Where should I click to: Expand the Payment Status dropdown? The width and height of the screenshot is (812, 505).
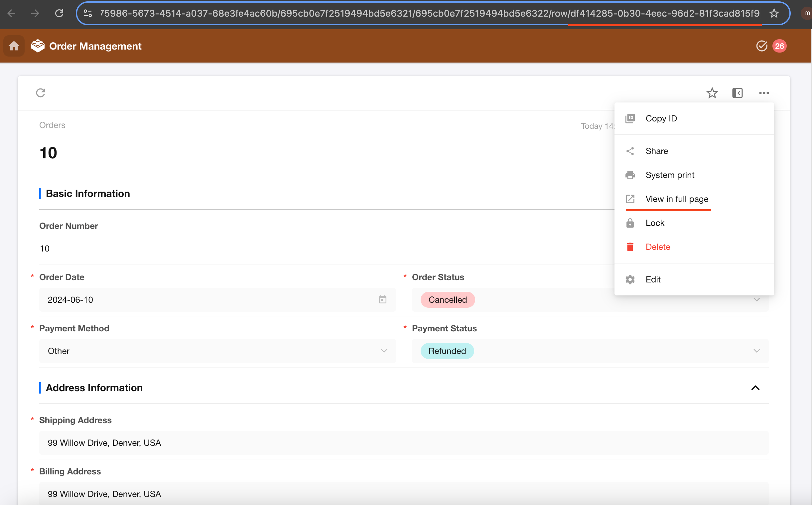click(590, 351)
